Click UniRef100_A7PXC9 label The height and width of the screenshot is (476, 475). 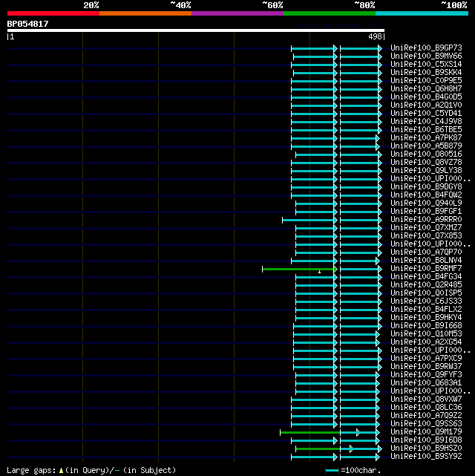click(x=426, y=359)
